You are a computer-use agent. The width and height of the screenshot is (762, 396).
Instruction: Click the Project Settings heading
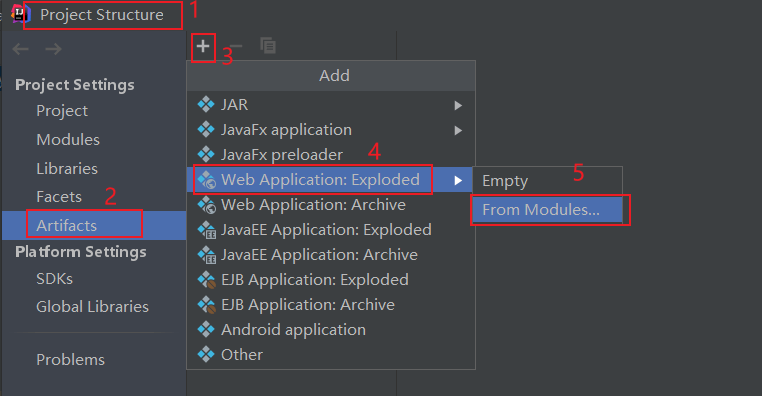[75, 85]
